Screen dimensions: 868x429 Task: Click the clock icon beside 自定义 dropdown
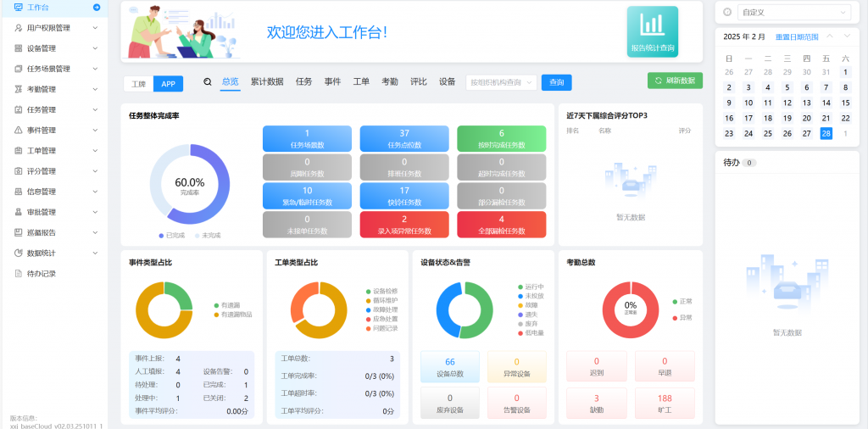[727, 12]
